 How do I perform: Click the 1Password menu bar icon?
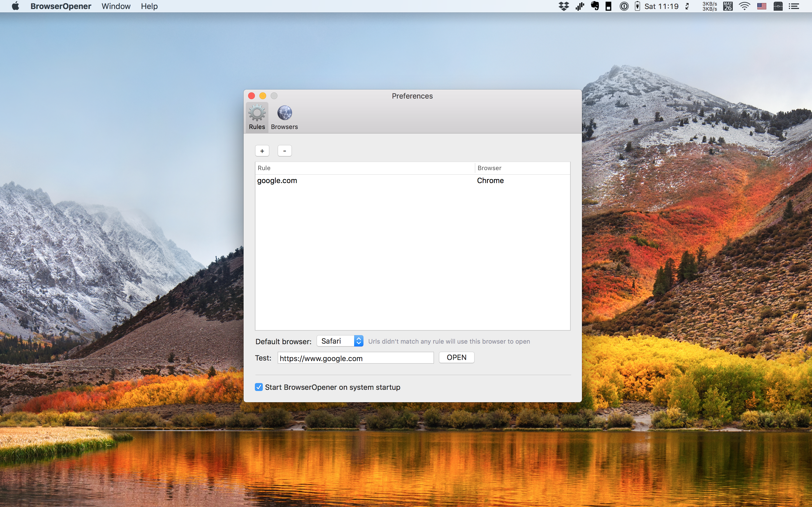(x=625, y=6)
